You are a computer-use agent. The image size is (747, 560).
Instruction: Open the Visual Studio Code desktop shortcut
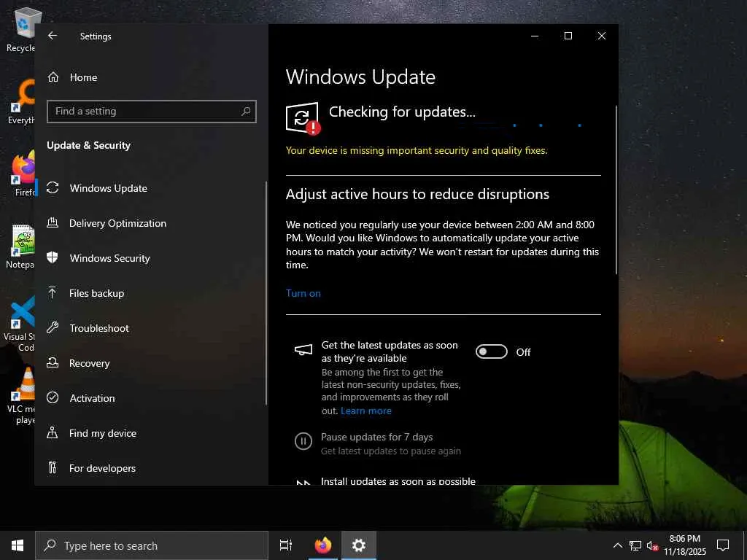[19, 324]
